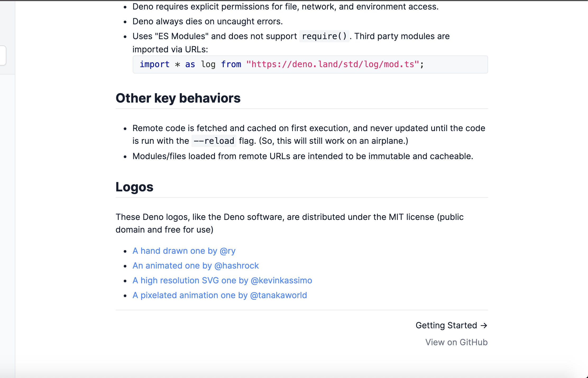Open the high resolution SVG logo by @kevinkassimo
Screen dimensions: 588x378
click(222, 280)
